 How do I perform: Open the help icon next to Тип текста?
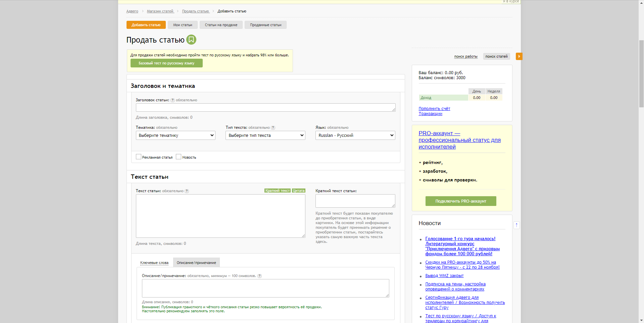coord(273,127)
